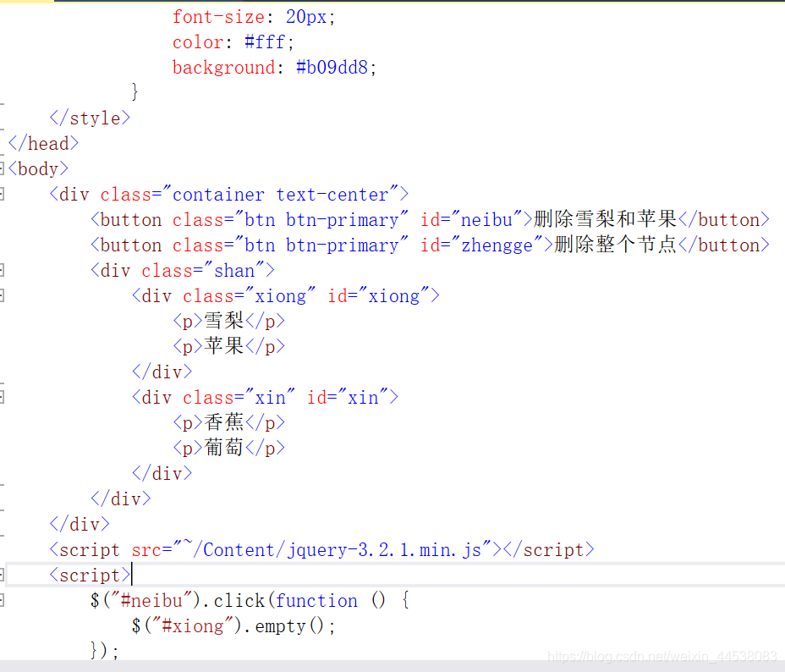
Task: Click the btn btn-primary class of zhengge button
Action: coord(321,245)
